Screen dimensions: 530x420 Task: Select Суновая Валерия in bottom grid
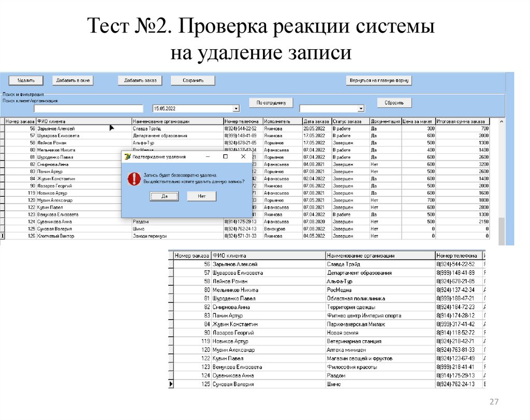tap(269, 384)
